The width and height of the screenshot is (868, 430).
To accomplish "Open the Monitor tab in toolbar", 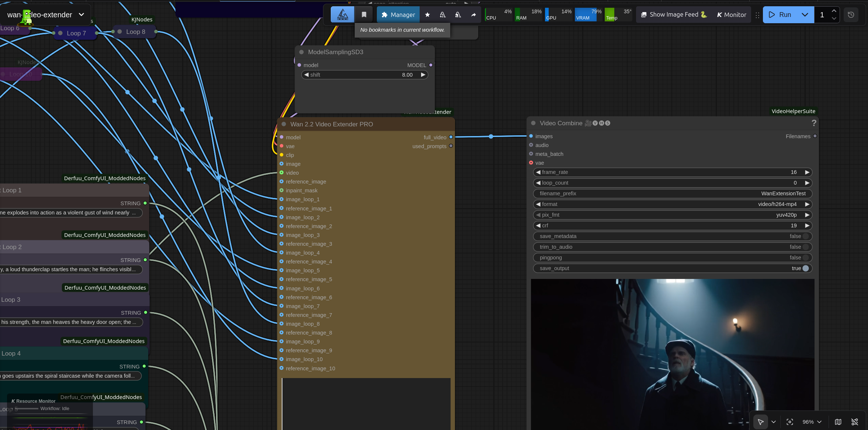I will tap(731, 15).
